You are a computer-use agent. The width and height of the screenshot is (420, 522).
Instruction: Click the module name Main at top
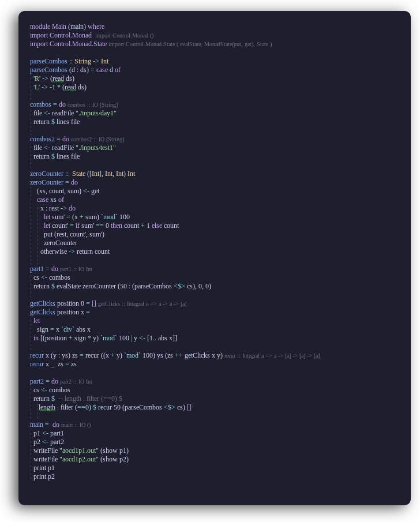tap(59, 27)
